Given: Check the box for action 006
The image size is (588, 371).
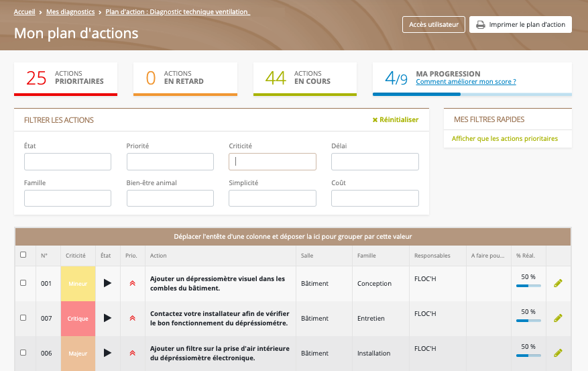Looking at the screenshot, I should click(23, 353).
